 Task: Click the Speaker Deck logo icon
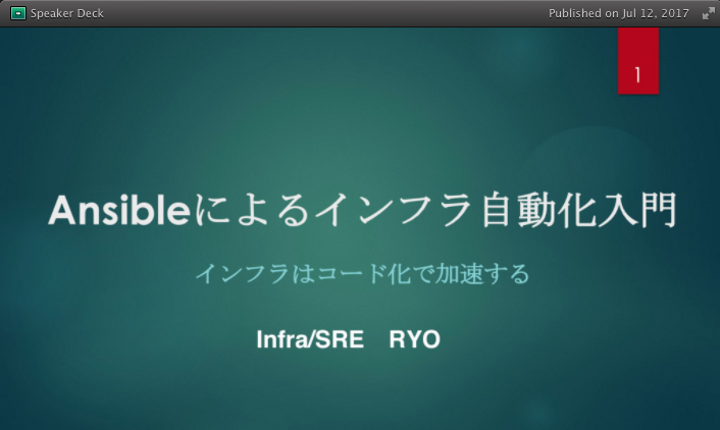(18, 13)
